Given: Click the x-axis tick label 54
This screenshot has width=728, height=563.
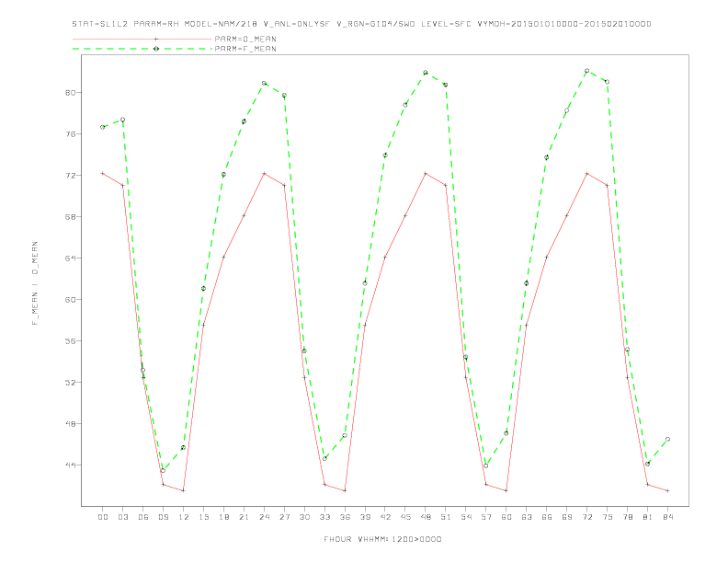Looking at the screenshot, I should point(466,517).
